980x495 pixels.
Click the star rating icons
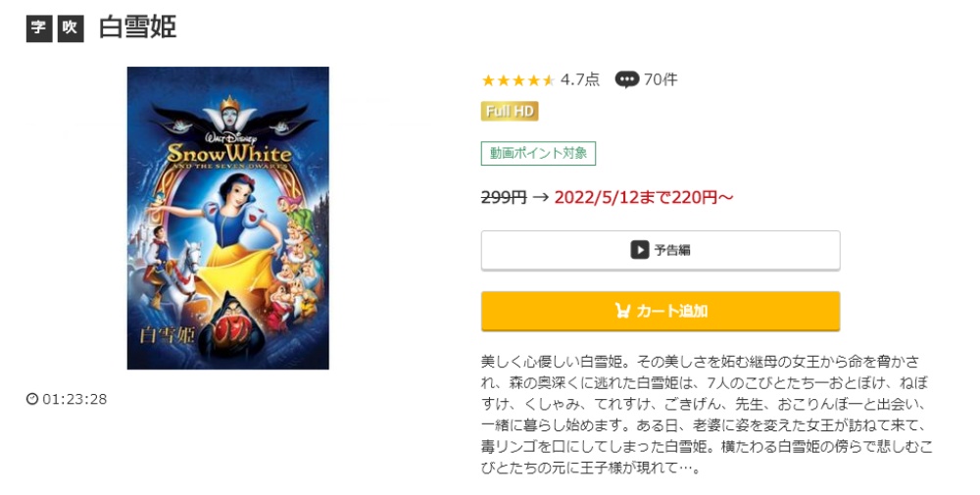[x=517, y=80]
